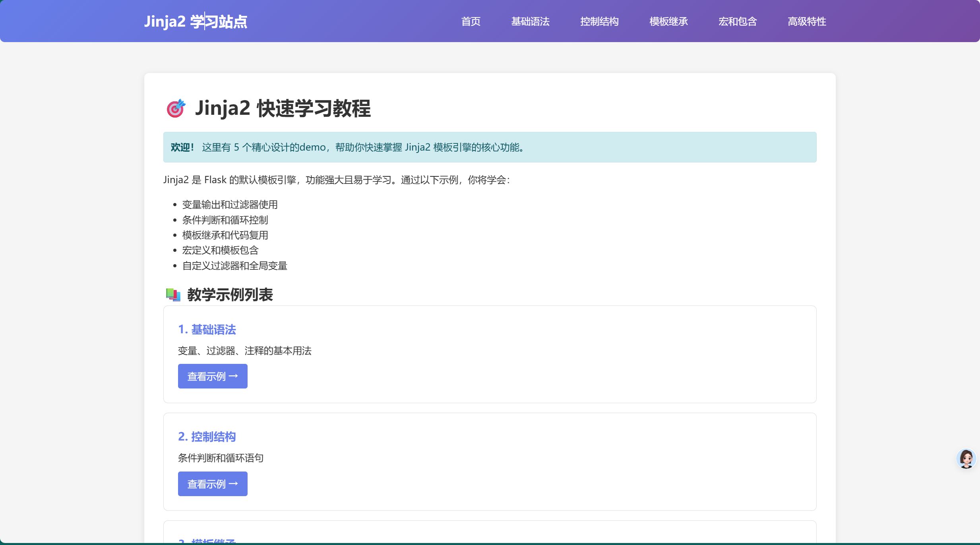This screenshot has height=545, width=980.
Task: Click the arrow icon inside the first 查看示例 button
Action: (234, 376)
